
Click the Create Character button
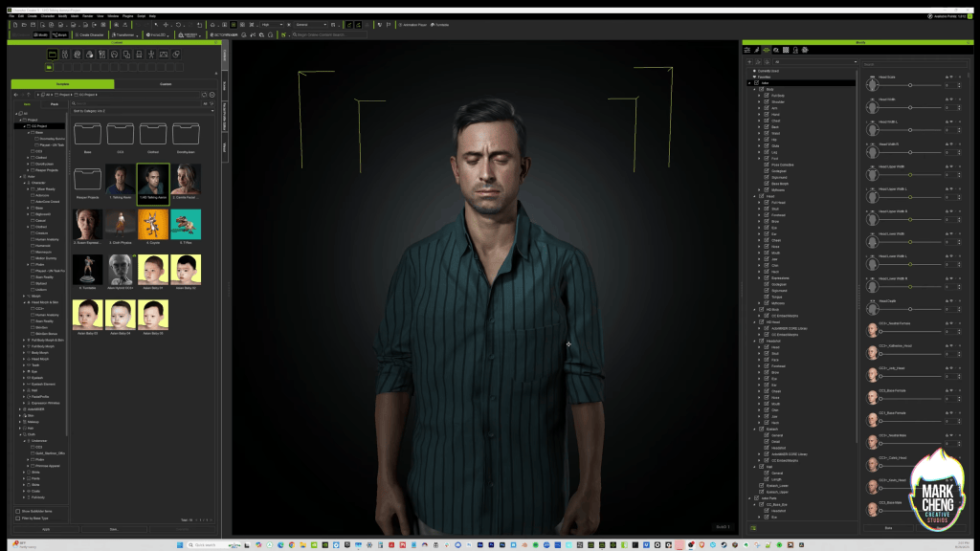(89, 35)
